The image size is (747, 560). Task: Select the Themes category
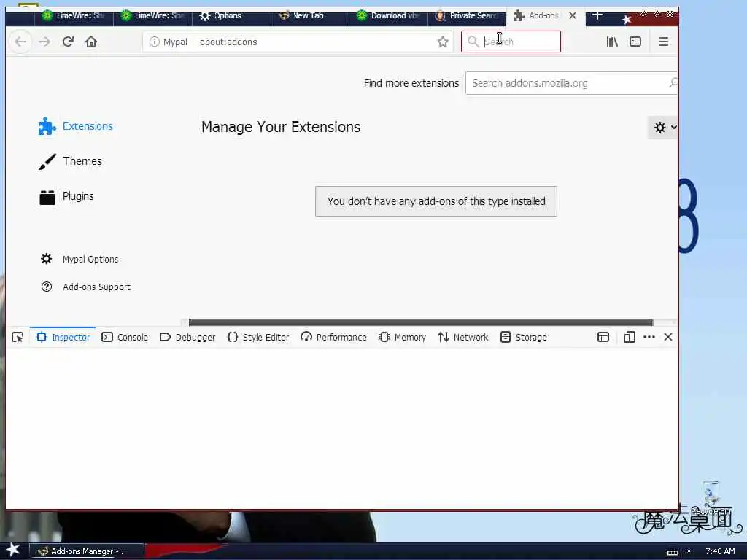[x=71, y=161]
